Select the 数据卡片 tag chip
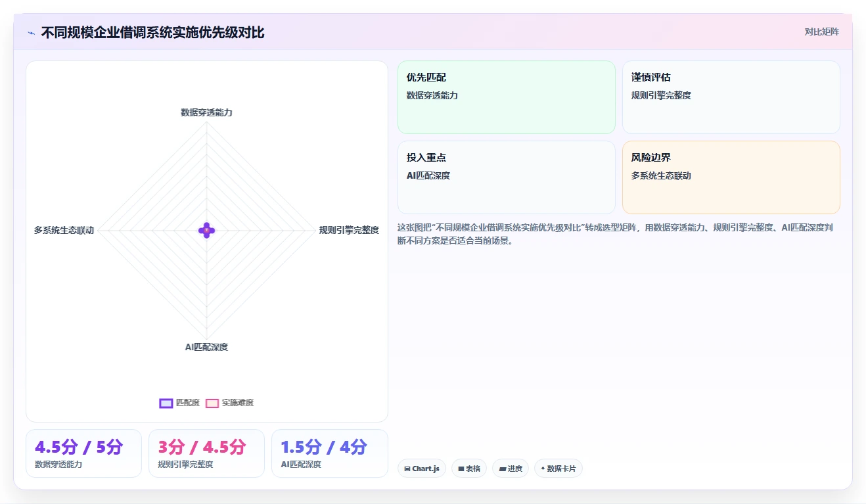This screenshot has height=504, width=866. [558, 469]
